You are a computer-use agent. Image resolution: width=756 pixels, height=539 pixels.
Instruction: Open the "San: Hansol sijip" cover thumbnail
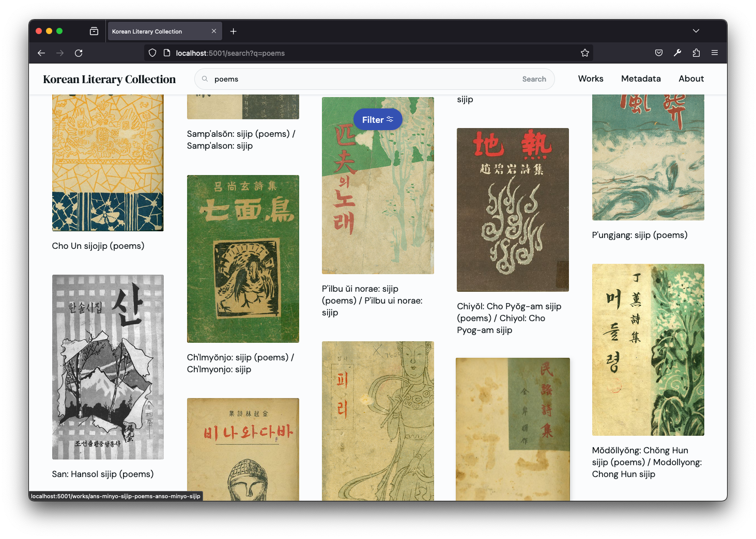pos(107,367)
